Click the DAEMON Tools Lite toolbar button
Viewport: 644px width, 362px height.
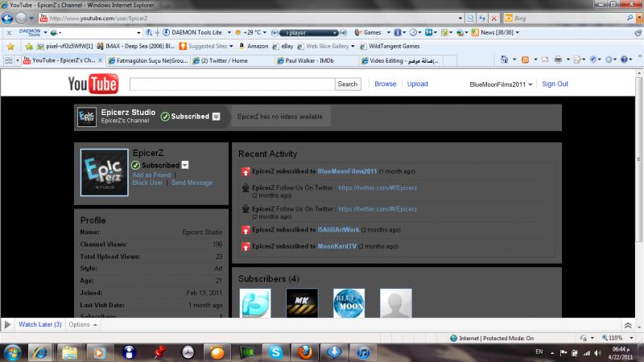point(193,32)
